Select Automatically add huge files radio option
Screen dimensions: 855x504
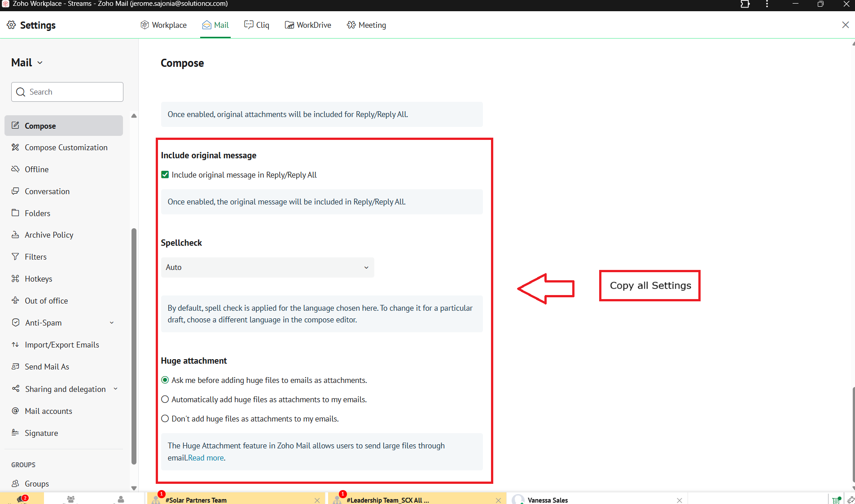[165, 400]
